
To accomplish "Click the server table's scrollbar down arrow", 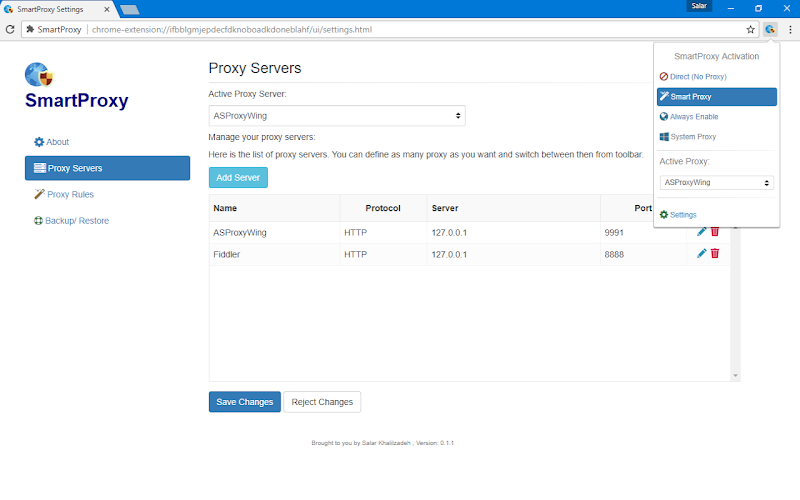I will click(x=735, y=376).
